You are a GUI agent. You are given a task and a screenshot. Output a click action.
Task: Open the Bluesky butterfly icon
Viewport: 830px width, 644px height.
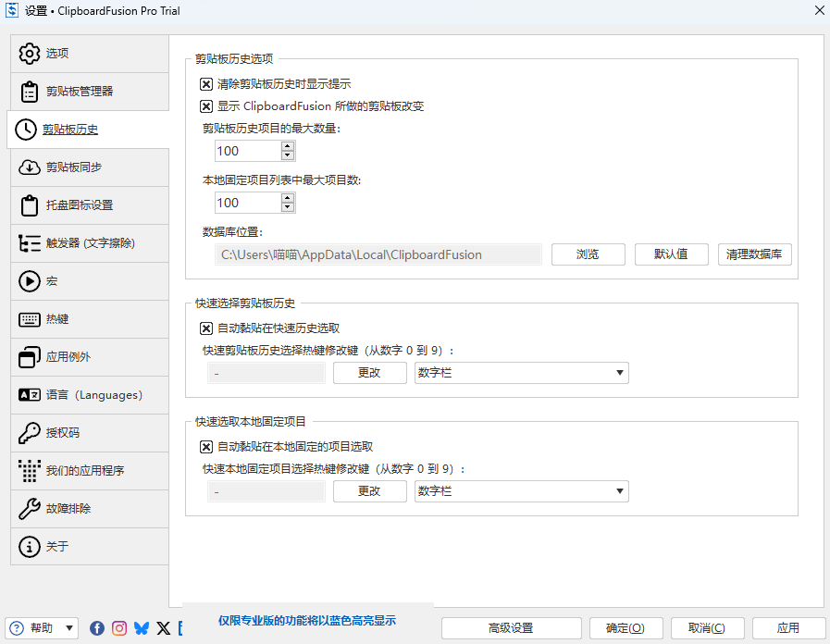coord(142,628)
